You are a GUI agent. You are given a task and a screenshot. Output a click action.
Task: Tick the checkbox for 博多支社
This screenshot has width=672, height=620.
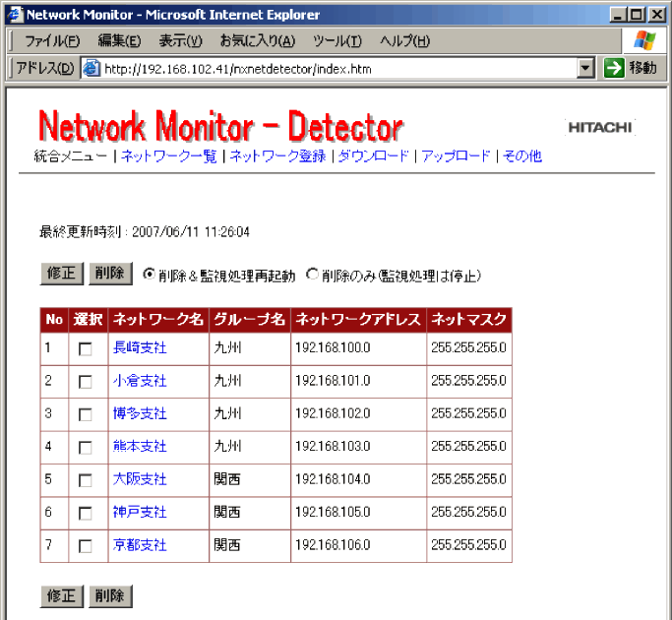(85, 414)
